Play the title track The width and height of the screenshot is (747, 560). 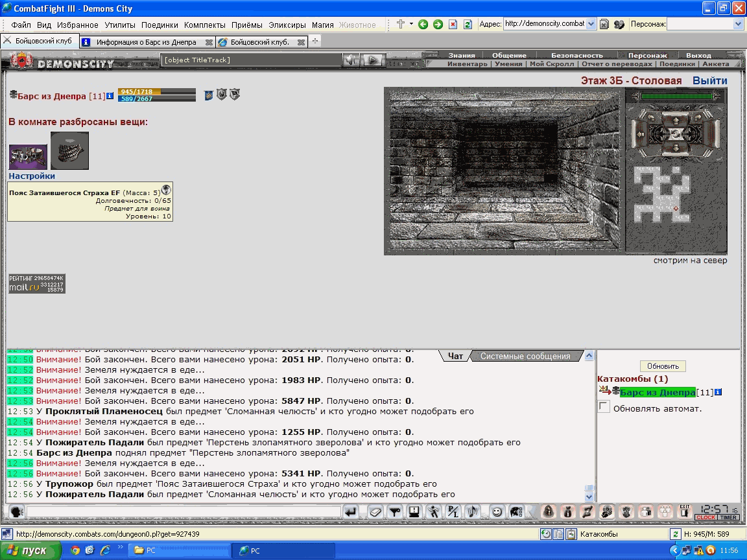373,60
